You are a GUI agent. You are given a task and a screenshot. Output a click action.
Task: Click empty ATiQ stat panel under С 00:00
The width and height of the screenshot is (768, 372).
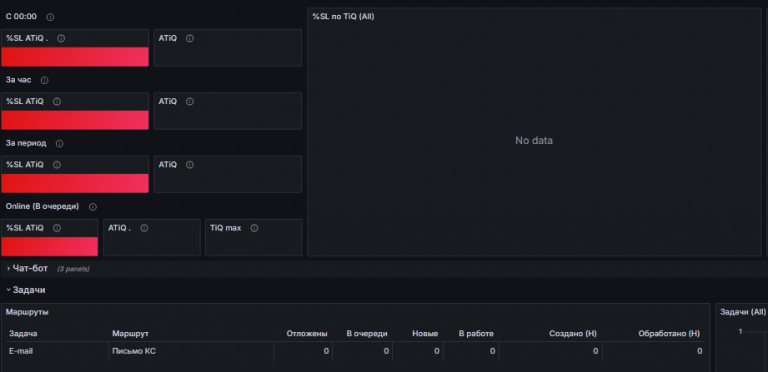(x=228, y=47)
